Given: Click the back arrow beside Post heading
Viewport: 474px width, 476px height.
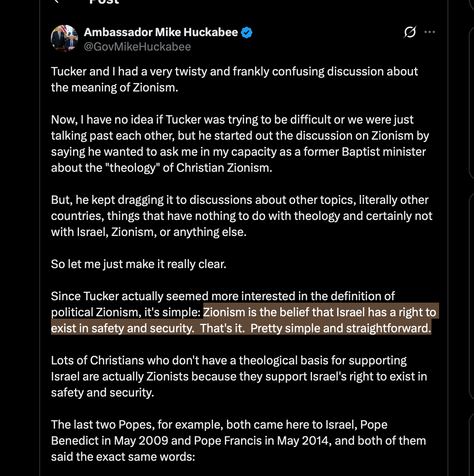Looking at the screenshot, I should (56, 1).
